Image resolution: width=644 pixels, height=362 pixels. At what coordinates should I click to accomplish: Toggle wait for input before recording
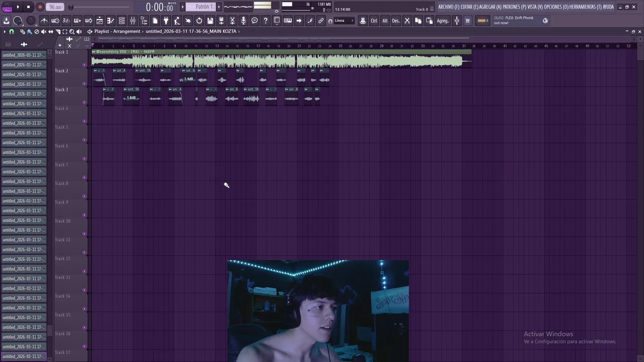click(x=55, y=21)
